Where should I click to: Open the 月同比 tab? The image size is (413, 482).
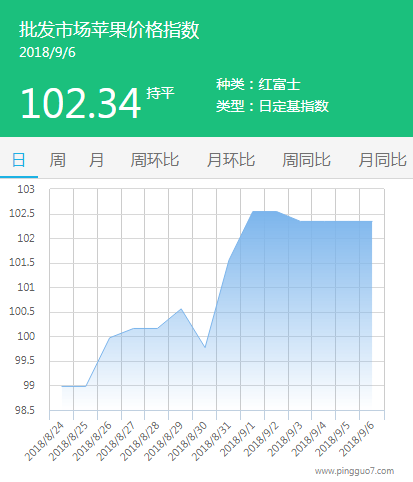382,160
